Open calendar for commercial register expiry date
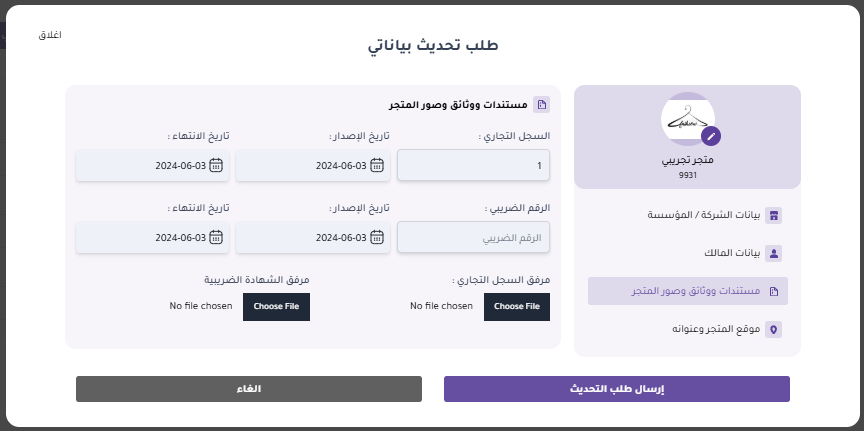 click(215, 166)
